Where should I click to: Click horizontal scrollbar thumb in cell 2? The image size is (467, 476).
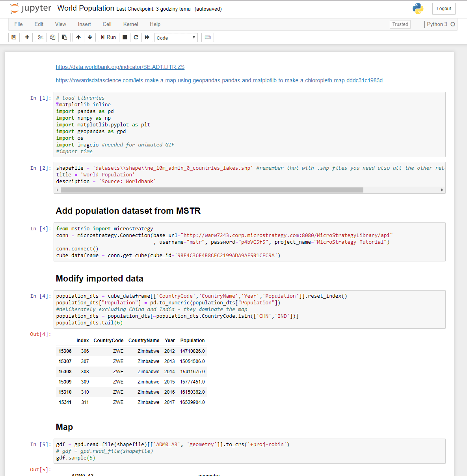pyautogui.click(x=212, y=190)
